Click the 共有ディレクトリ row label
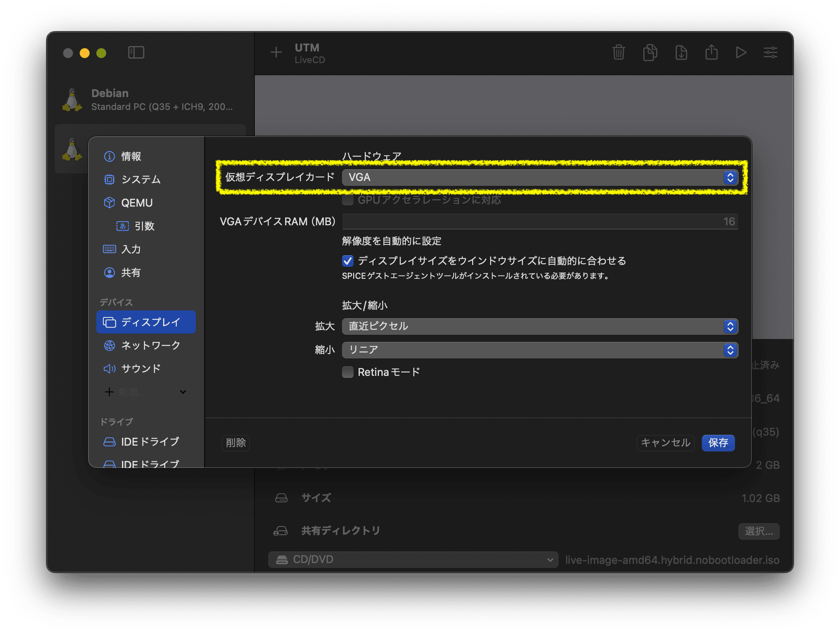The image size is (840, 634). point(341,531)
